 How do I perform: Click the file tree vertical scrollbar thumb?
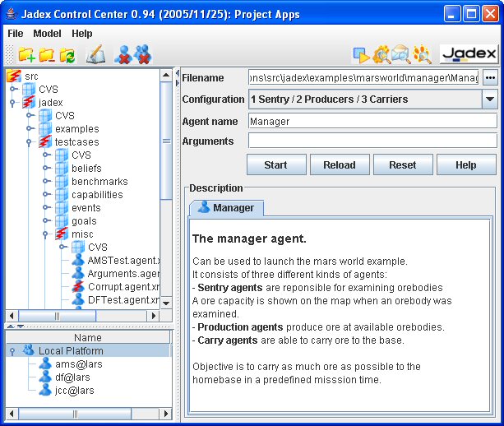pos(166,141)
